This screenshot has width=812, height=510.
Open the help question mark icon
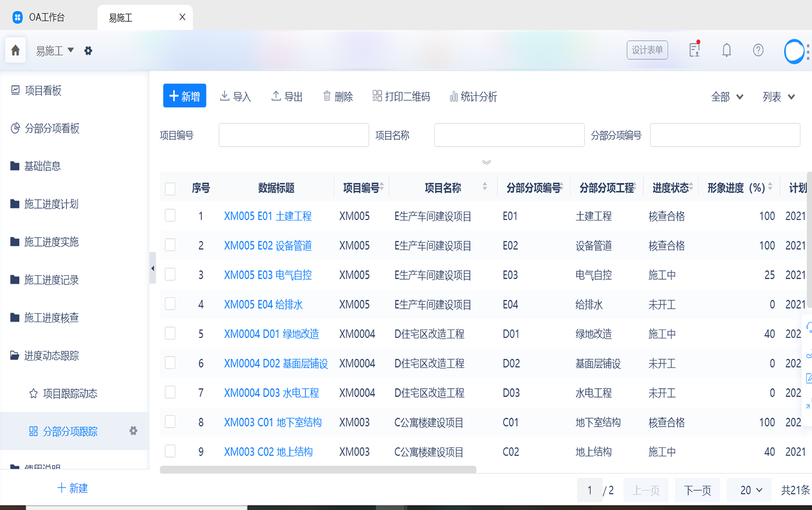click(758, 50)
